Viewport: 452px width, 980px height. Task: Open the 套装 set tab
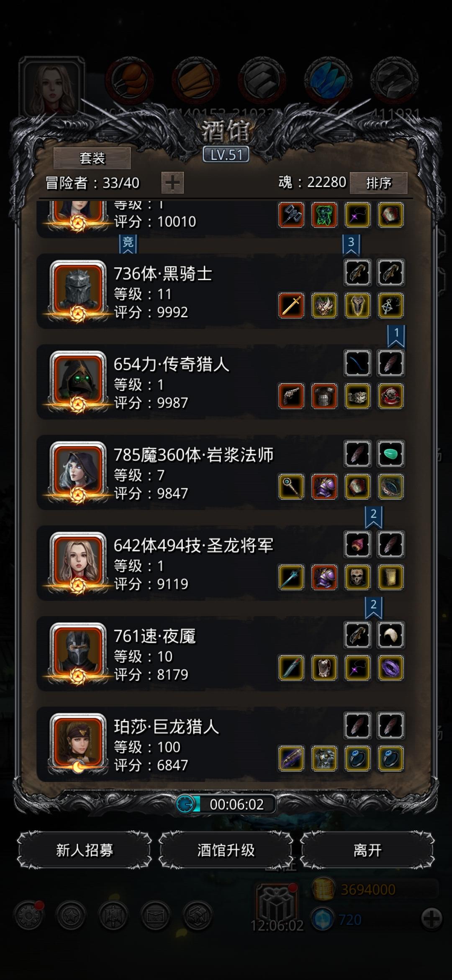click(x=92, y=158)
